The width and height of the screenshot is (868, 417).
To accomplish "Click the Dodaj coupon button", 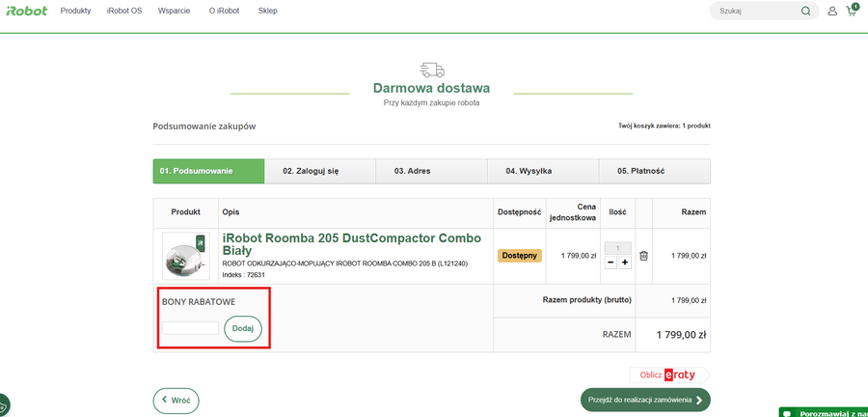I will 243,328.
